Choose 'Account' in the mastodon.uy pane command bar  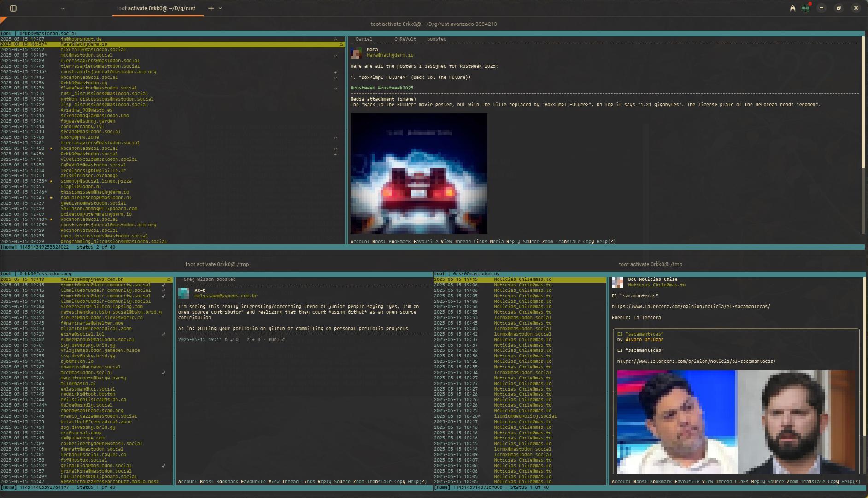(x=621, y=482)
